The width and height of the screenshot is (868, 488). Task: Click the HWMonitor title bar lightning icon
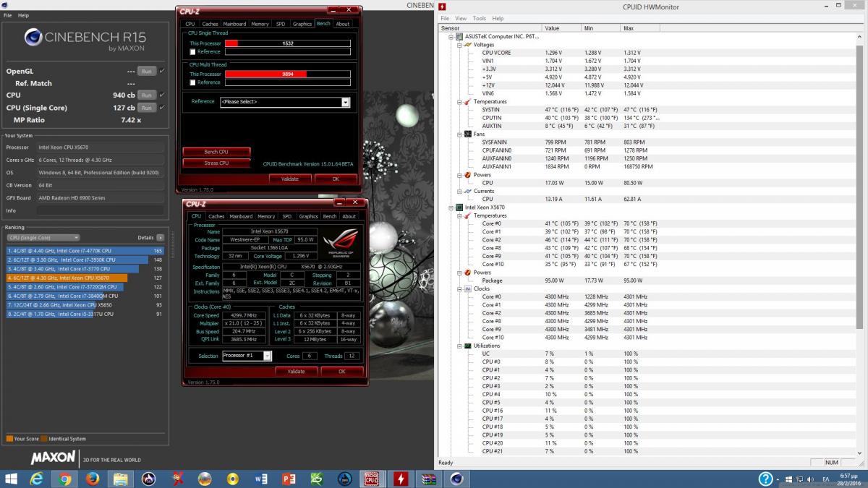click(x=443, y=7)
